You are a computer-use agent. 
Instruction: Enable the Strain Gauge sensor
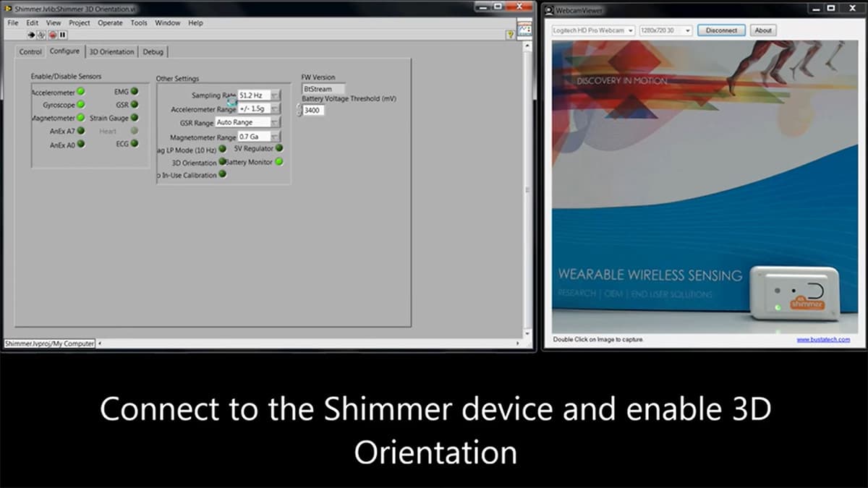pos(135,118)
